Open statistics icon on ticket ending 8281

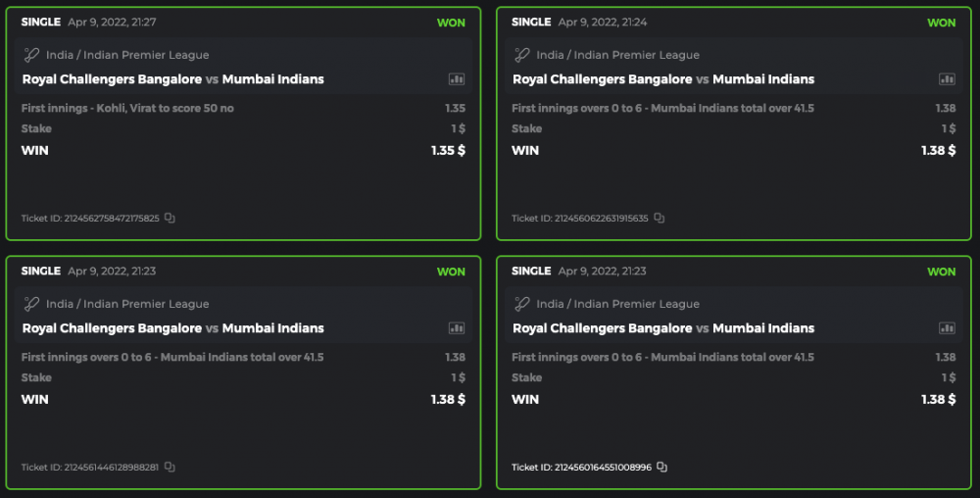(x=457, y=328)
